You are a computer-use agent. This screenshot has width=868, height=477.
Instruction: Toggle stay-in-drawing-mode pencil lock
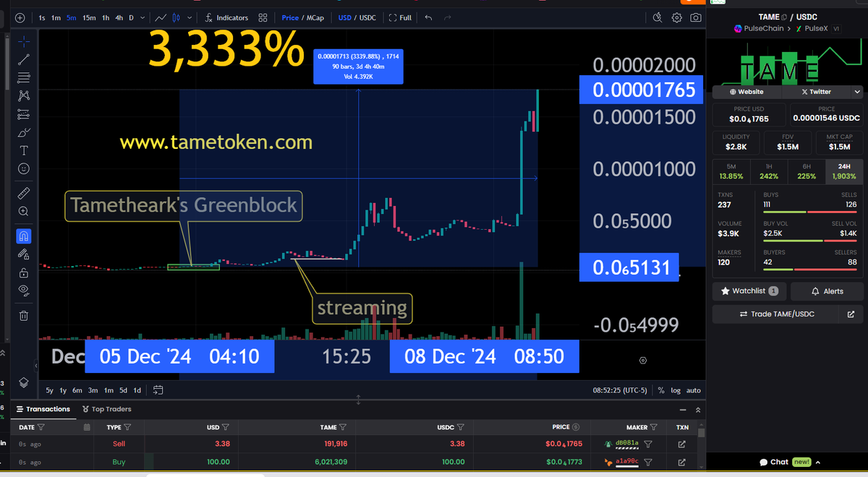(x=24, y=254)
